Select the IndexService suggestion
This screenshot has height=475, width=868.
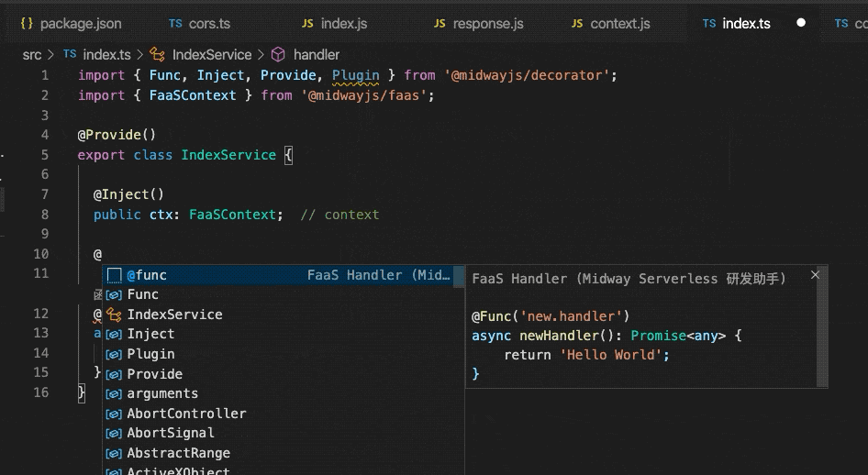click(284, 315)
